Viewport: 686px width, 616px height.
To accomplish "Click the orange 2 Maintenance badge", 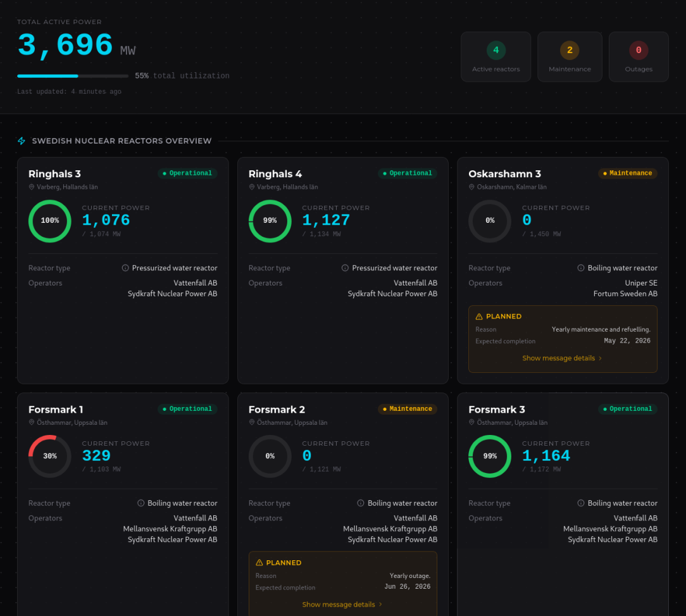I will click(x=570, y=51).
